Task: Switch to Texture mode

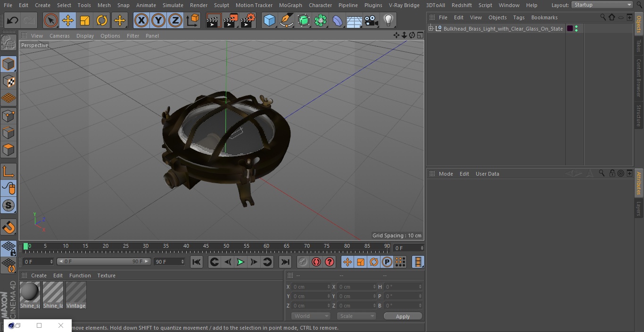Action: (8, 81)
